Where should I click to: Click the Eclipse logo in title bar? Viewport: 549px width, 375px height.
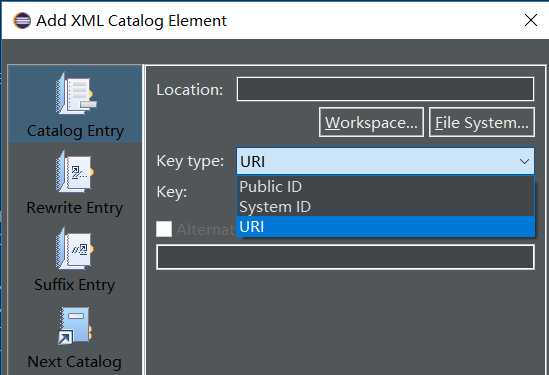click(22, 20)
